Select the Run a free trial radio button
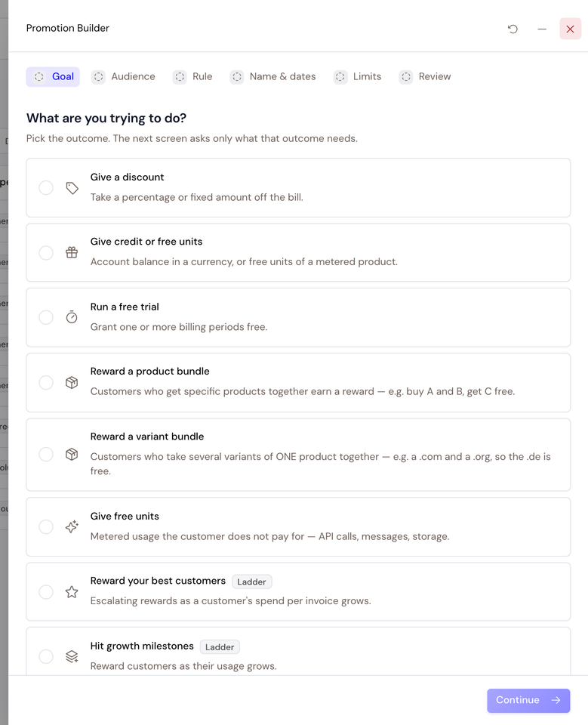The height and width of the screenshot is (725, 588). 46,317
